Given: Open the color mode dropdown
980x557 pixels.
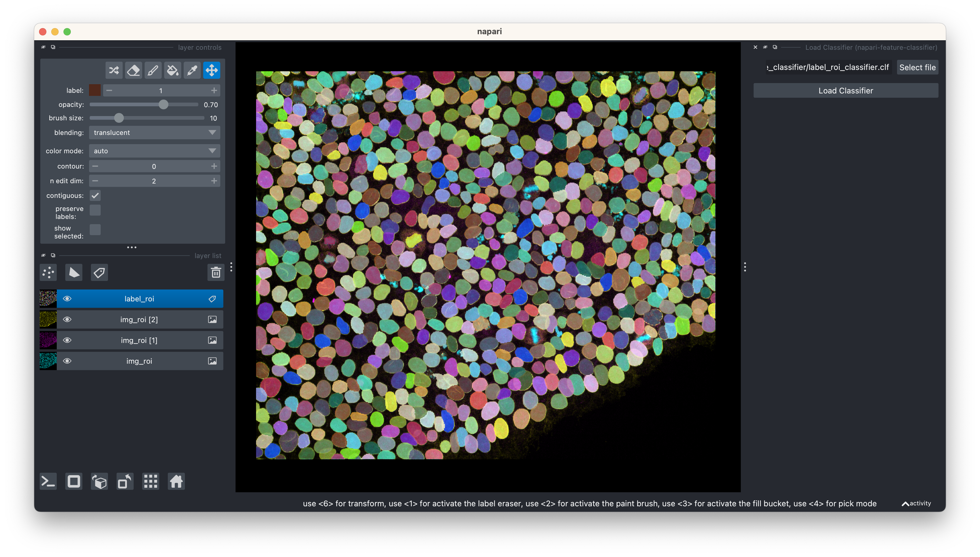Looking at the screenshot, I should 154,151.
